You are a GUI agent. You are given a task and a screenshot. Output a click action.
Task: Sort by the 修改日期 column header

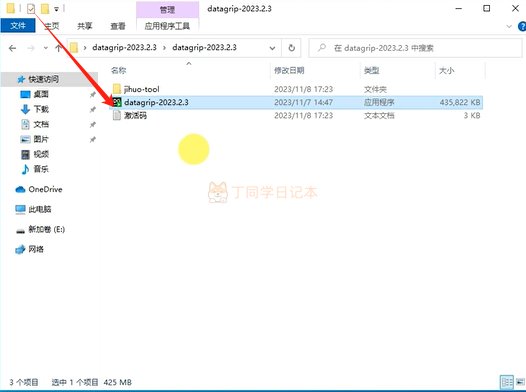(x=289, y=70)
